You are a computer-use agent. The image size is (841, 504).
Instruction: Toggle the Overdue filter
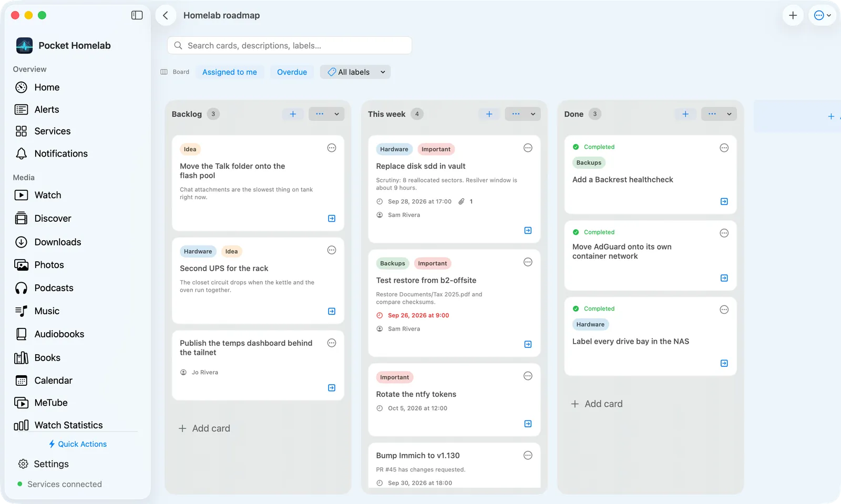tap(292, 72)
